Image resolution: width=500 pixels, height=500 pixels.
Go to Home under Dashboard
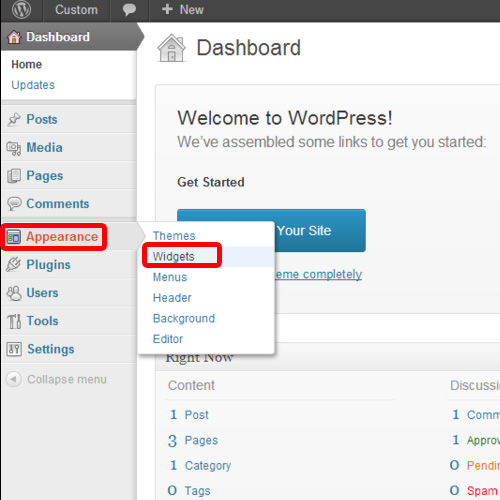pyautogui.click(x=27, y=64)
